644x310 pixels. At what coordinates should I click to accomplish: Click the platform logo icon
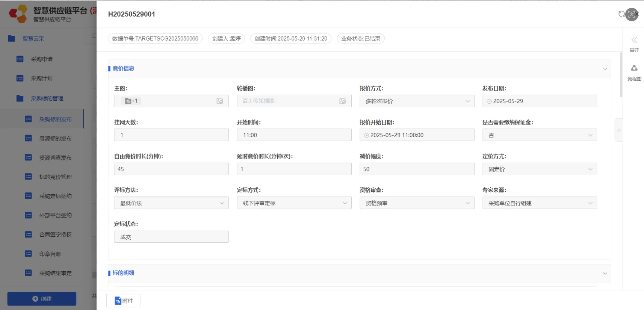pyautogui.click(x=18, y=14)
